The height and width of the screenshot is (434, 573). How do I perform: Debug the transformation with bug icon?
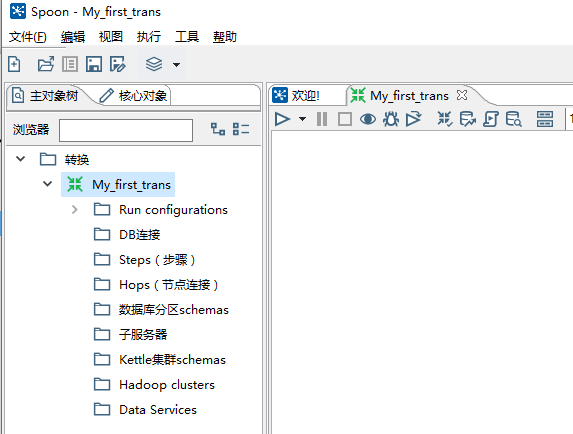click(x=391, y=119)
